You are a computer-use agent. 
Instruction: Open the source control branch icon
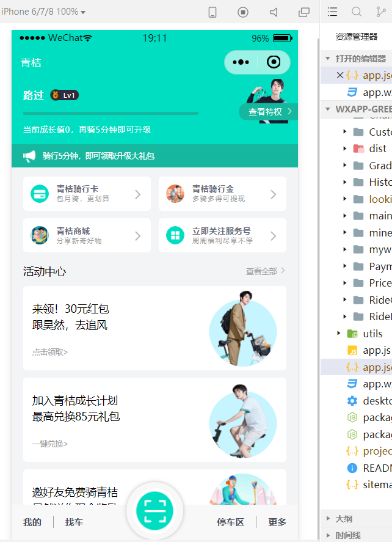coord(380,12)
